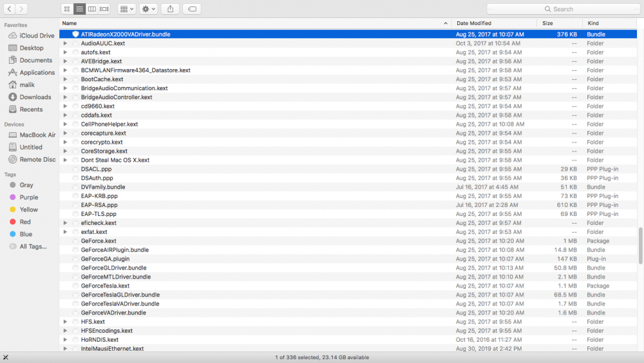Select iCloud Drive in Favorites
The height and width of the screenshot is (363, 644).
click(37, 36)
